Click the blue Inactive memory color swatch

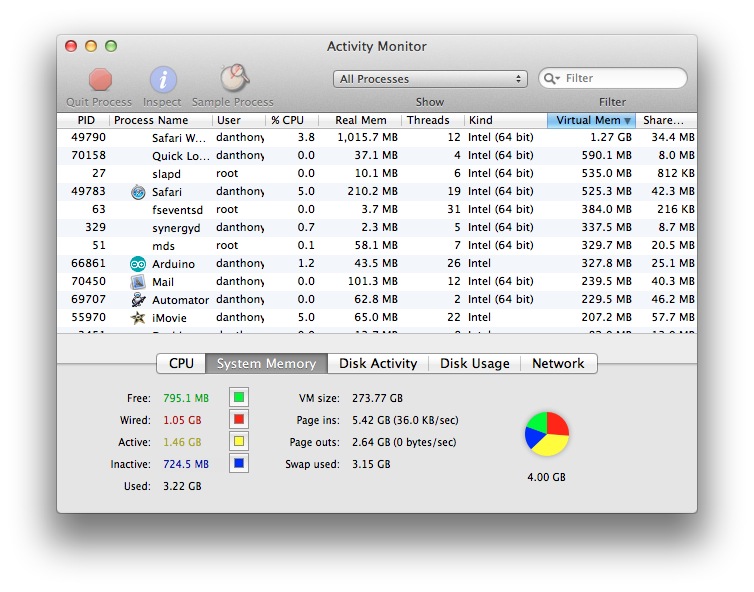(x=239, y=464)
